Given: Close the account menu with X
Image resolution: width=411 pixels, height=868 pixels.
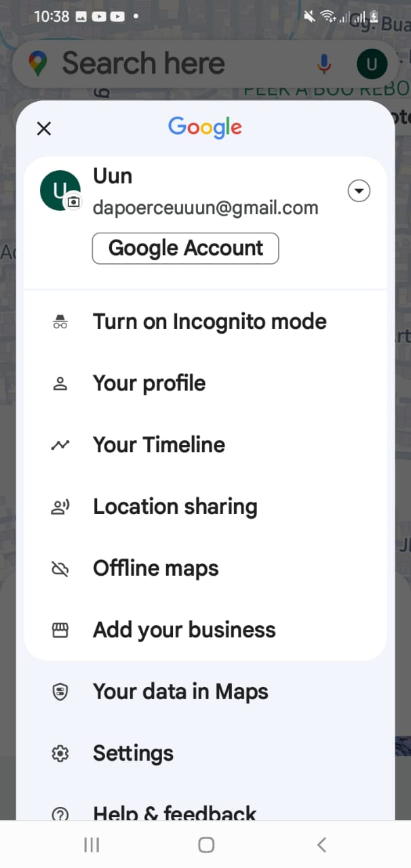Looking at the screenshot, I should (x=44, y=129).
